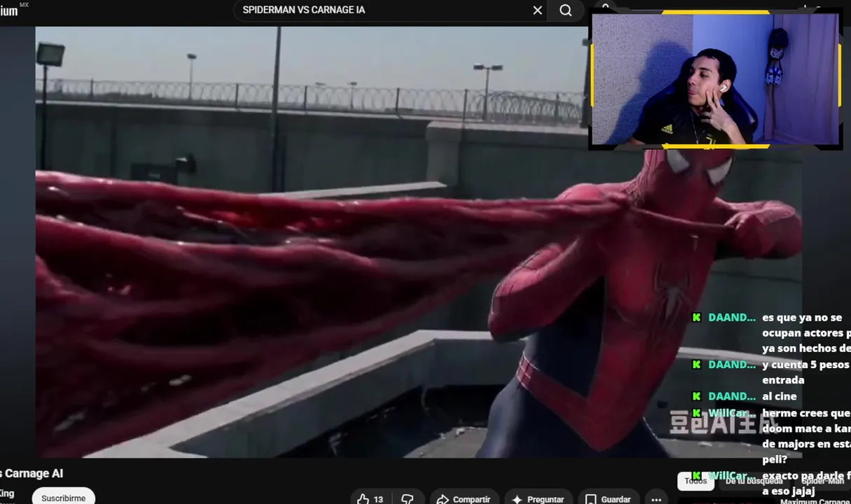Like the video with the thumbs-up button

coord(371,499)
